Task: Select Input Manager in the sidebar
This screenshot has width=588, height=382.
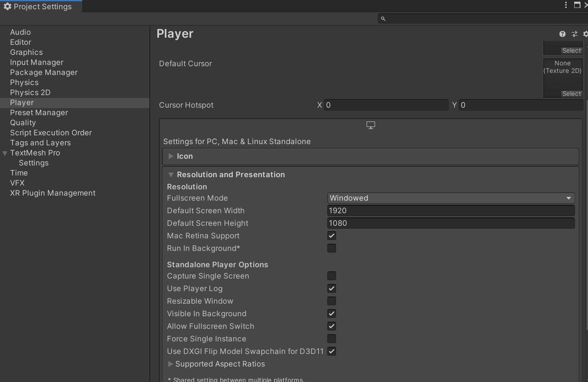Action: 37,62
